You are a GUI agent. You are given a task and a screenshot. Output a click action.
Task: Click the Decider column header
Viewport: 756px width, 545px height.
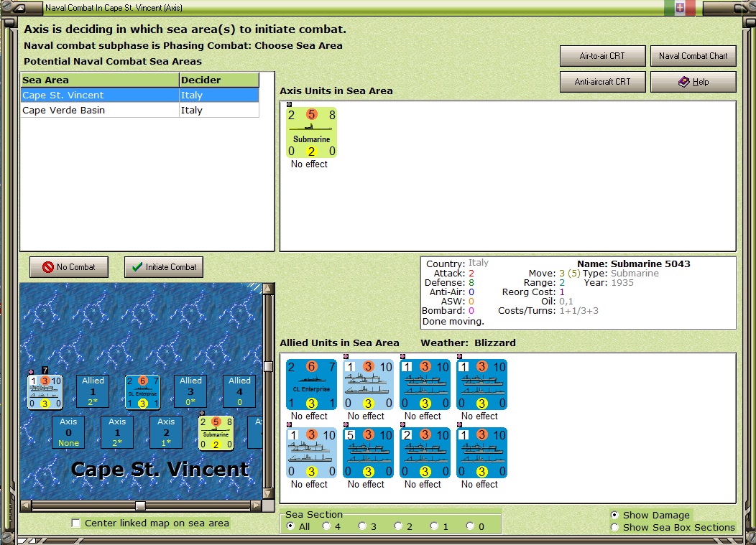click(219, 80)
